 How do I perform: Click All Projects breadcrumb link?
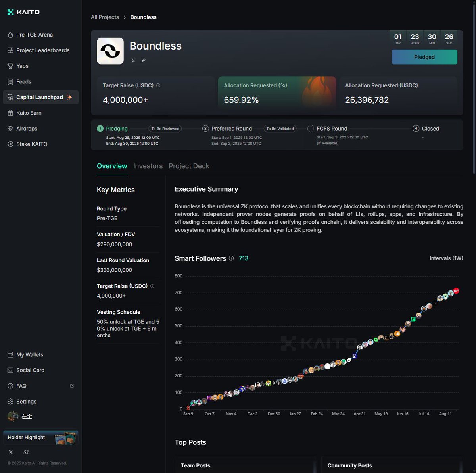point(105,17)
